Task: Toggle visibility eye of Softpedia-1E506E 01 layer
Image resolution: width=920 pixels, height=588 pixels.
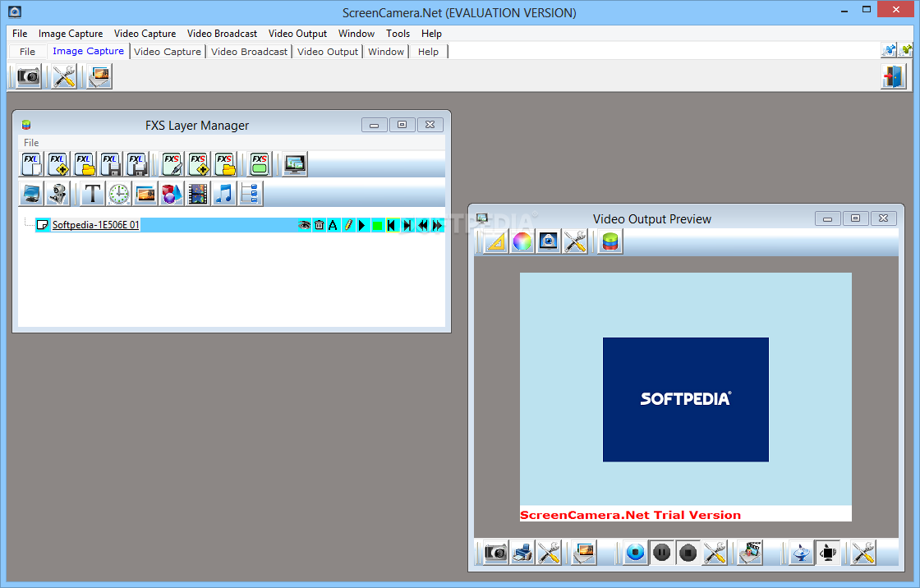Action: click(x=304, y=225)
